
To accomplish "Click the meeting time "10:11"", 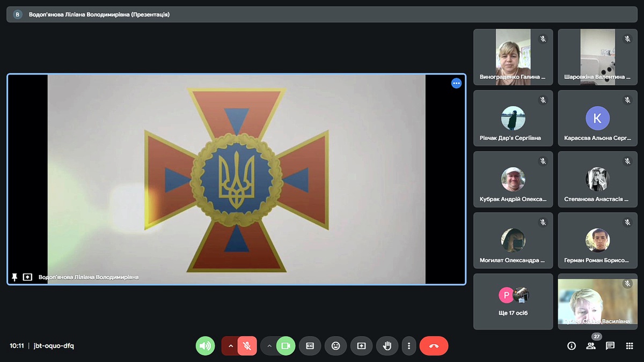I will point(17,346).
